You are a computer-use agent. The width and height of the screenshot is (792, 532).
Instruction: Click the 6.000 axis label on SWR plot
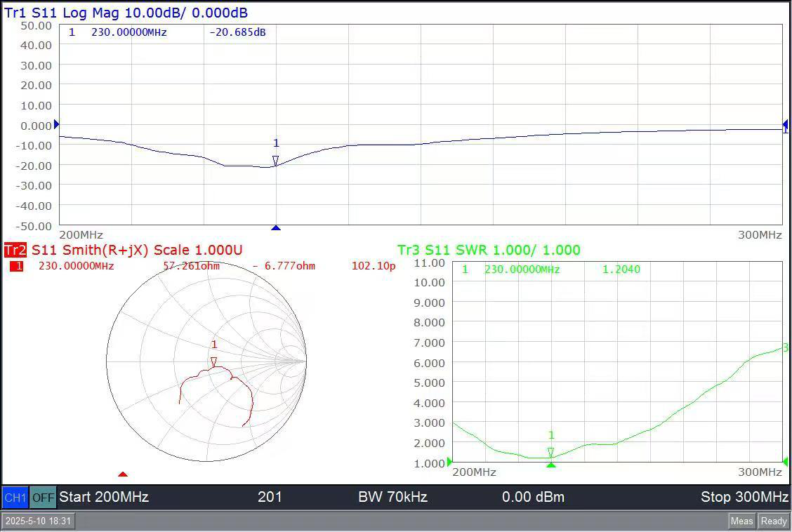[429, 363]
